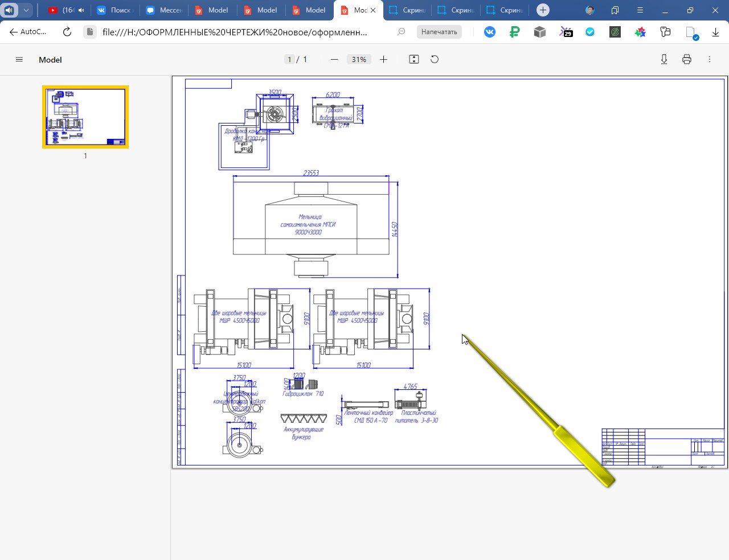The image size is (729, 560).
Task: Open the user profile avatar
Action: 589,10
